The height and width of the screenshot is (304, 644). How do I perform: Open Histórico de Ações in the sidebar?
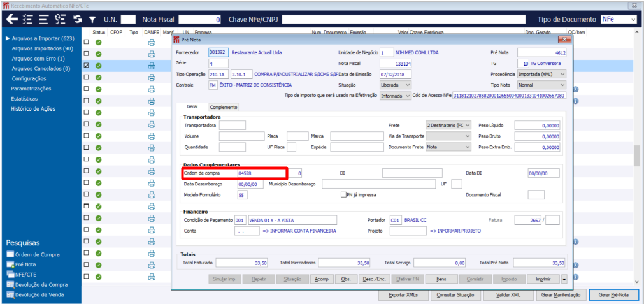pos(33,109)
